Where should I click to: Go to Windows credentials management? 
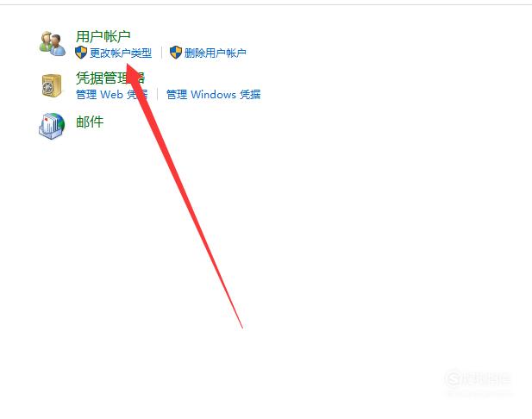[x=214, y=94]
